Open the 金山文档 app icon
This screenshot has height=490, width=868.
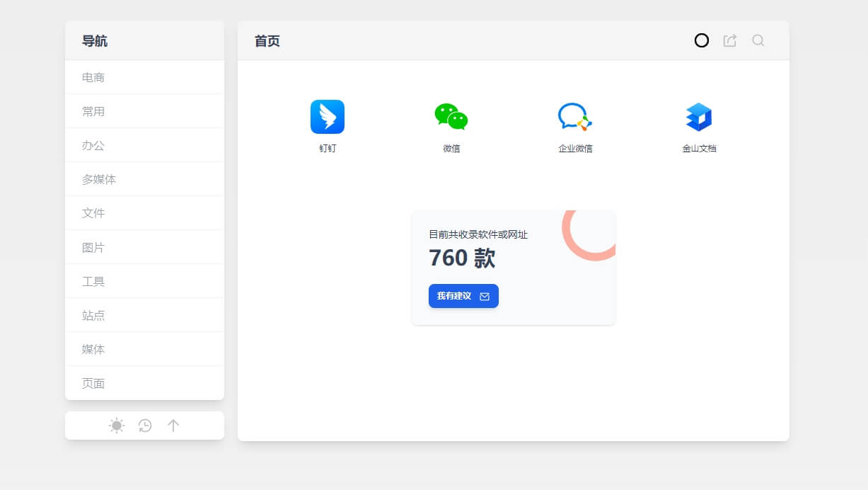click(699, 117)
